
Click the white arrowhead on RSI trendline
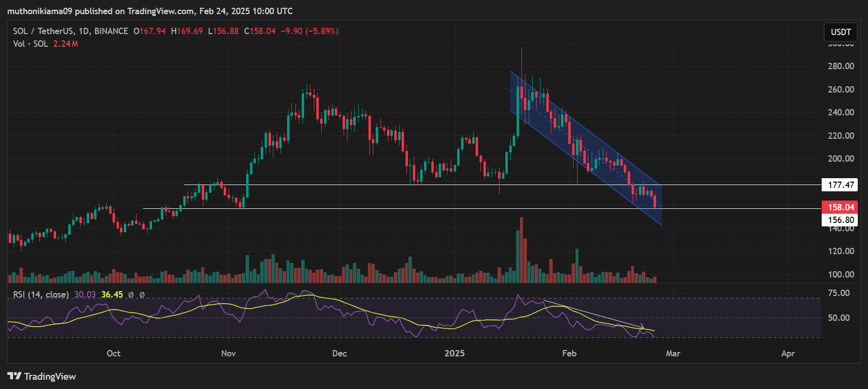(x=642, y=327)
